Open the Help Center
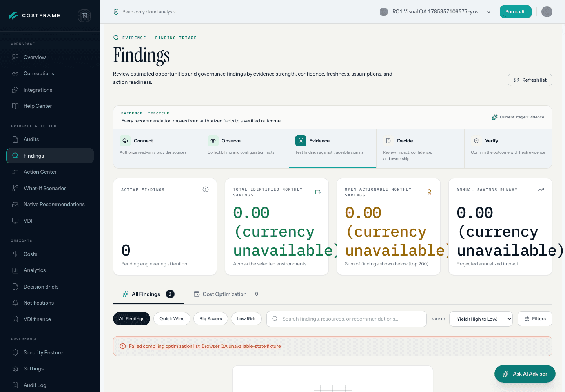The width and height of the screenshot is (565, 392). point(50,106)
